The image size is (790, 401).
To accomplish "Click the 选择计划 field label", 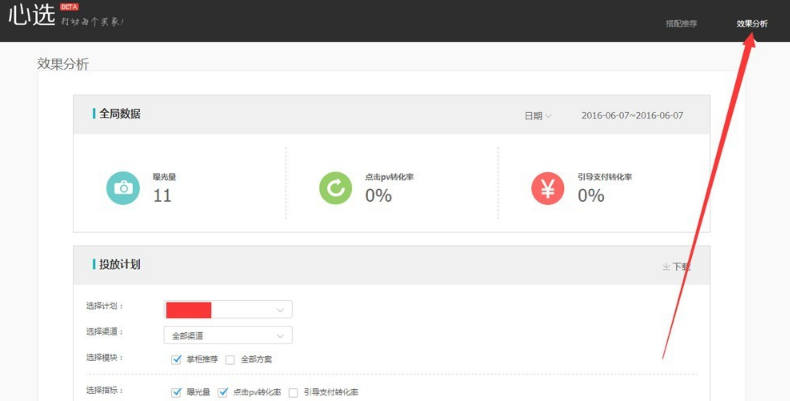I will pyautogui.click(x=104, y=306).
